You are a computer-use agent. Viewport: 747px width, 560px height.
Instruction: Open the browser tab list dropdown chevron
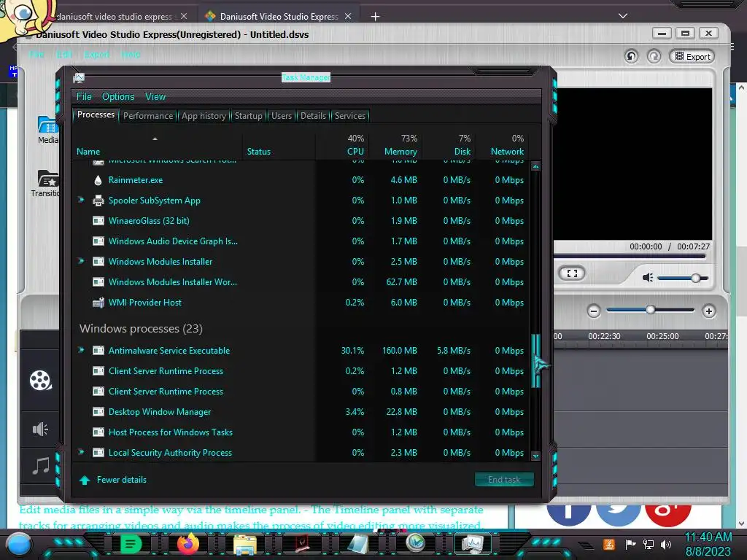pos(623,16)
